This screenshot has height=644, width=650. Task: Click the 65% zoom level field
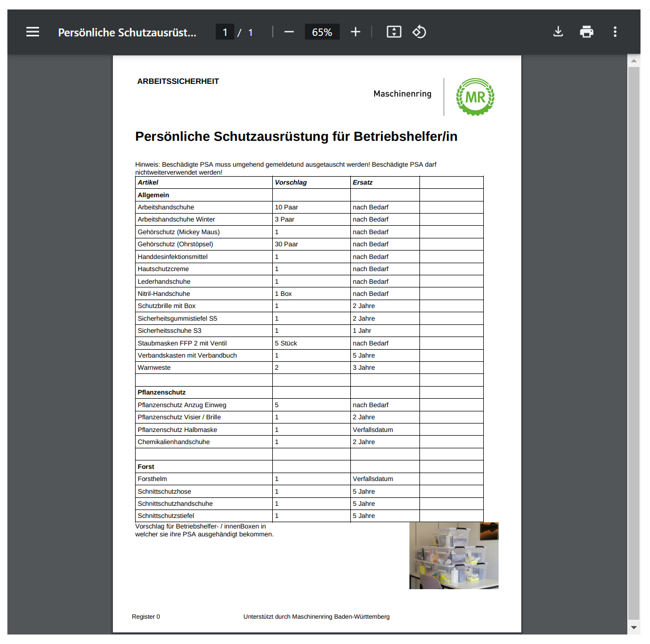322,32
